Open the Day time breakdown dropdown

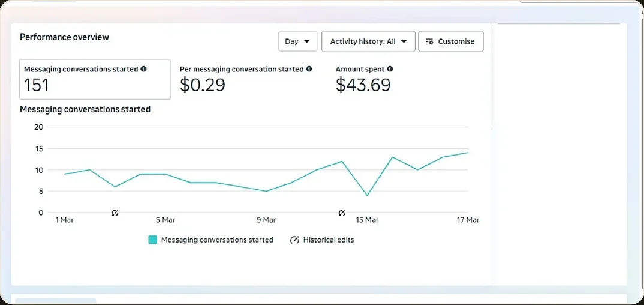pyautogui.click(x=298, y=41)
